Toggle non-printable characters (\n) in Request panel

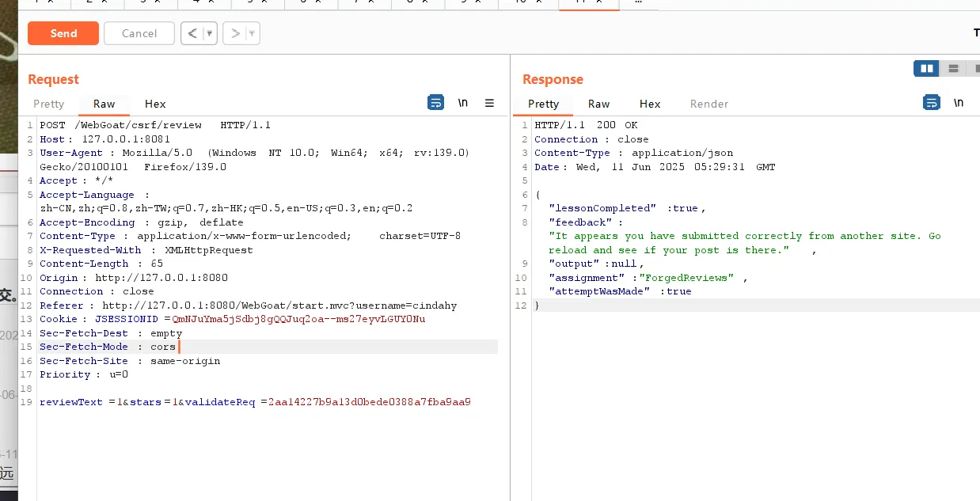pyautogui.click(x=463, y=103)
